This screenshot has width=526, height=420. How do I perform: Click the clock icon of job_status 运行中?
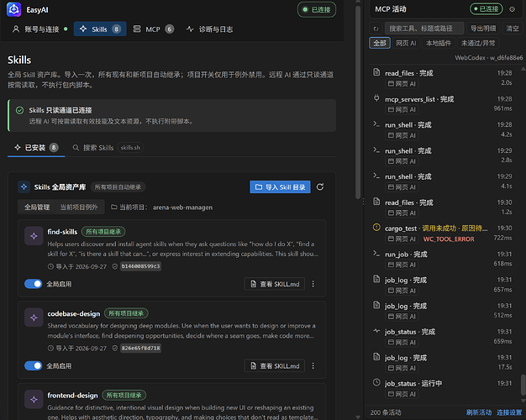[376, 382]
